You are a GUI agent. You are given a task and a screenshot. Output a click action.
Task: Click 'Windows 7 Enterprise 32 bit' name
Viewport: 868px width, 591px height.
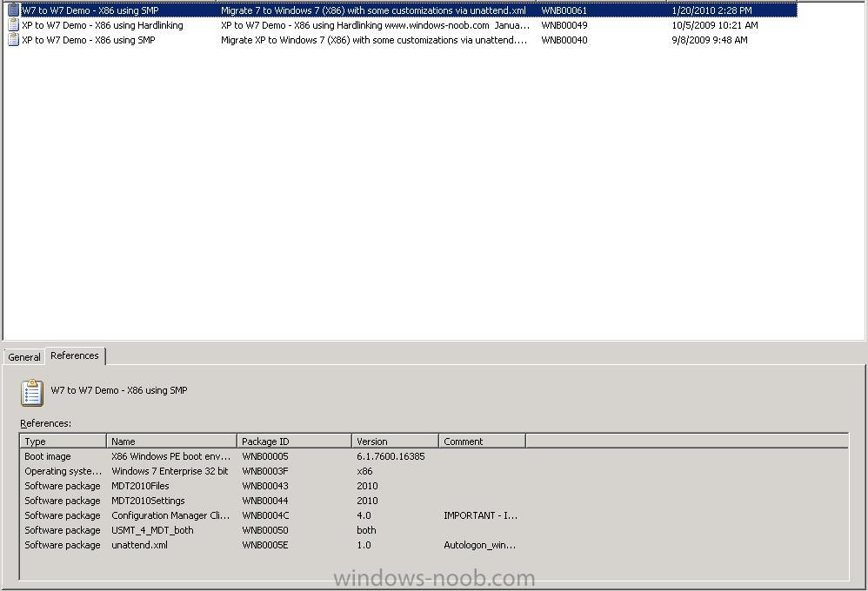coord(170,471)
